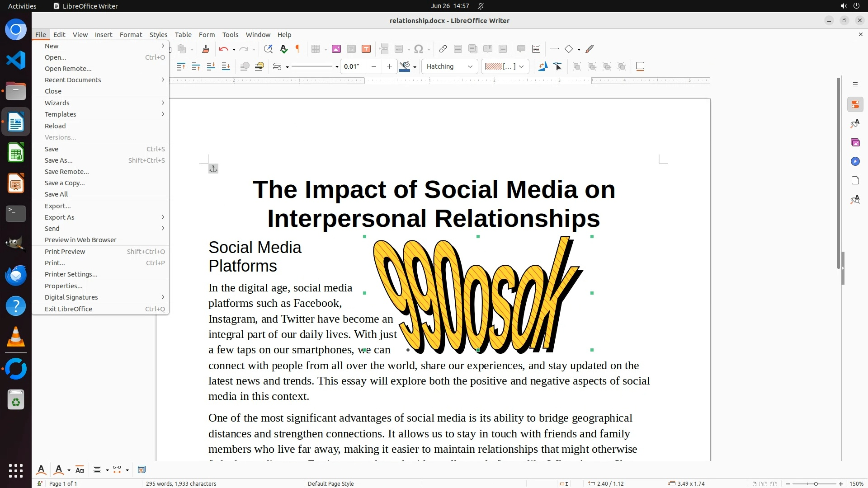The height and width of the screenshot is (488, 868).
Task: Select Print Preview menu entry
Action: click(x=65, y=252)
